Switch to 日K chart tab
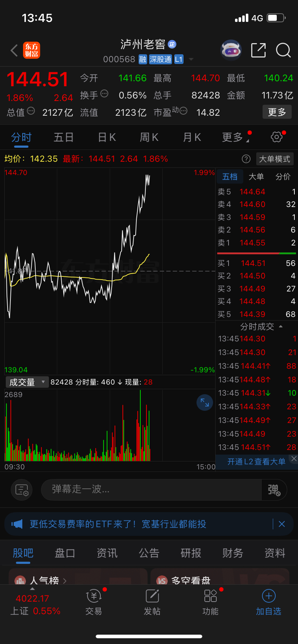Screen dimensions: 298x644 107,137
